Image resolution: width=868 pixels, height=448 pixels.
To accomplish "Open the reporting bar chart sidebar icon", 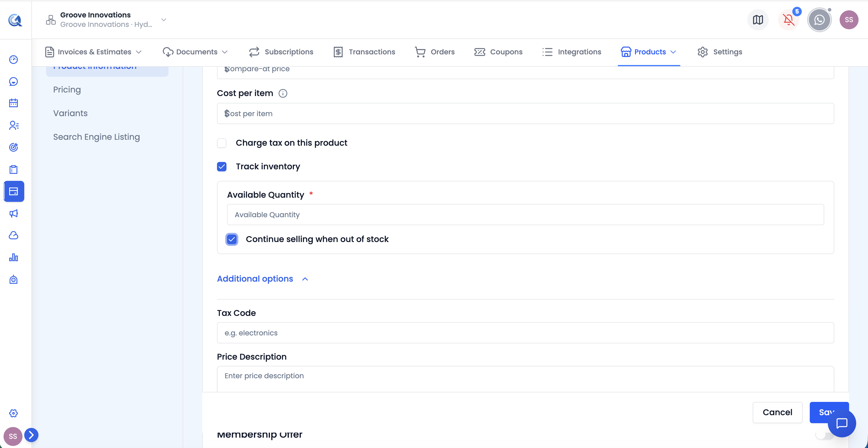I will pos(14,258).
